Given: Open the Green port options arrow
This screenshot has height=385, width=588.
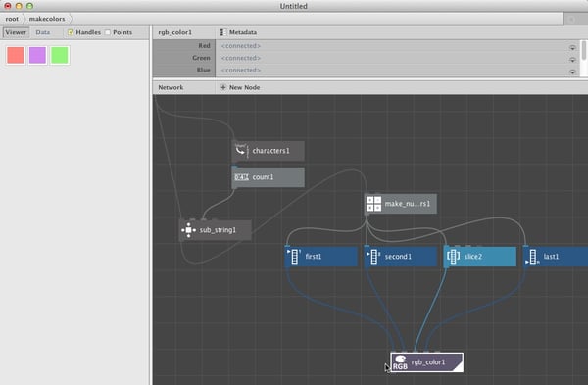Looking at the screenshot, I should click(572, 59).
